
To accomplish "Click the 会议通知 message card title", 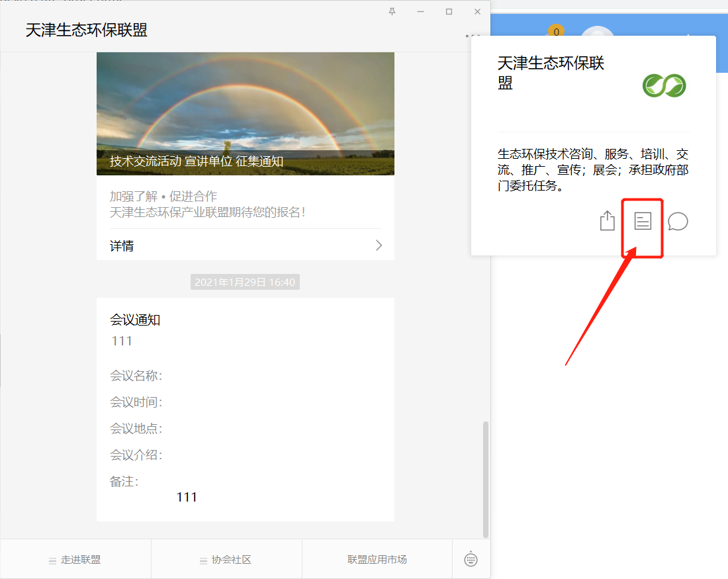I will coord(135,320).
